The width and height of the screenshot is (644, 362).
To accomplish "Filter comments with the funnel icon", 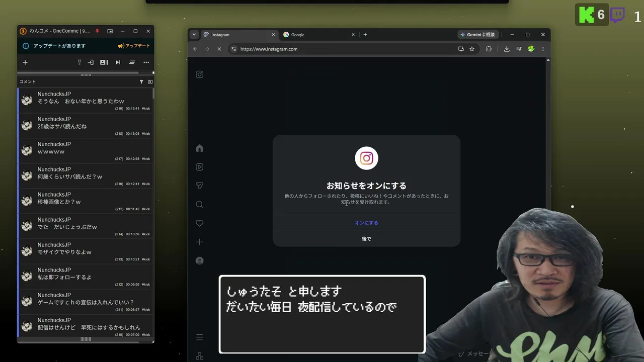I will point(141,81).
